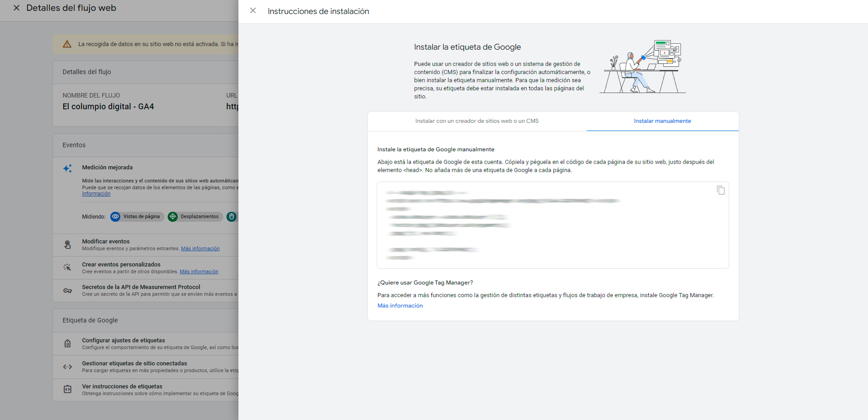This screenshot has height=420, width=868.
Task: Open información link under Medición mejorada
Action: 96,194
